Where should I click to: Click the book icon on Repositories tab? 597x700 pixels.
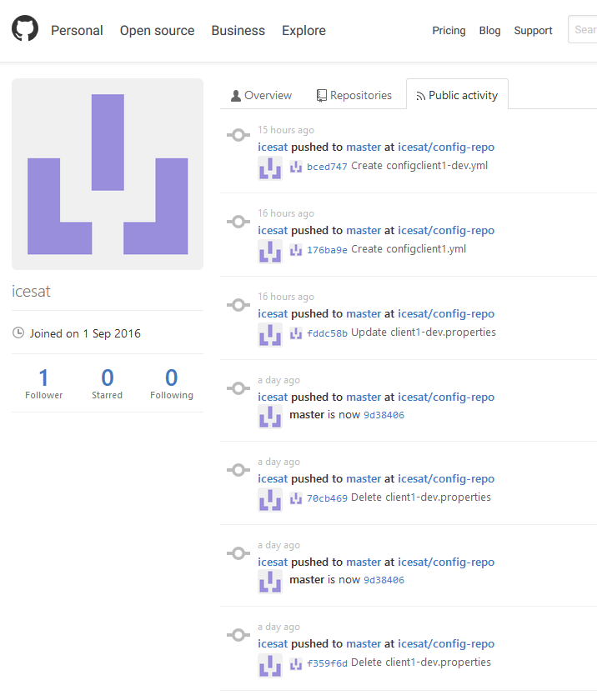pos(321,96)
